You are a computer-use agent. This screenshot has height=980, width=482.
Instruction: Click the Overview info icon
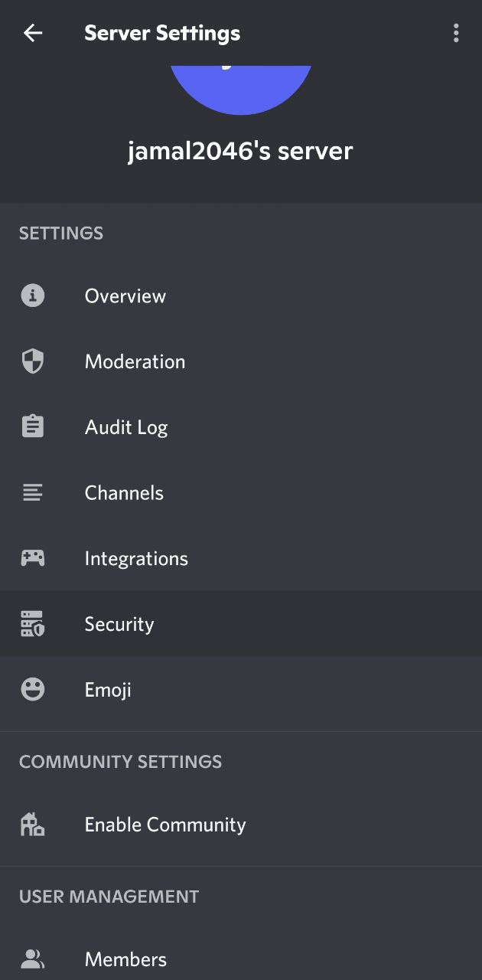click(x=31, y=296)
